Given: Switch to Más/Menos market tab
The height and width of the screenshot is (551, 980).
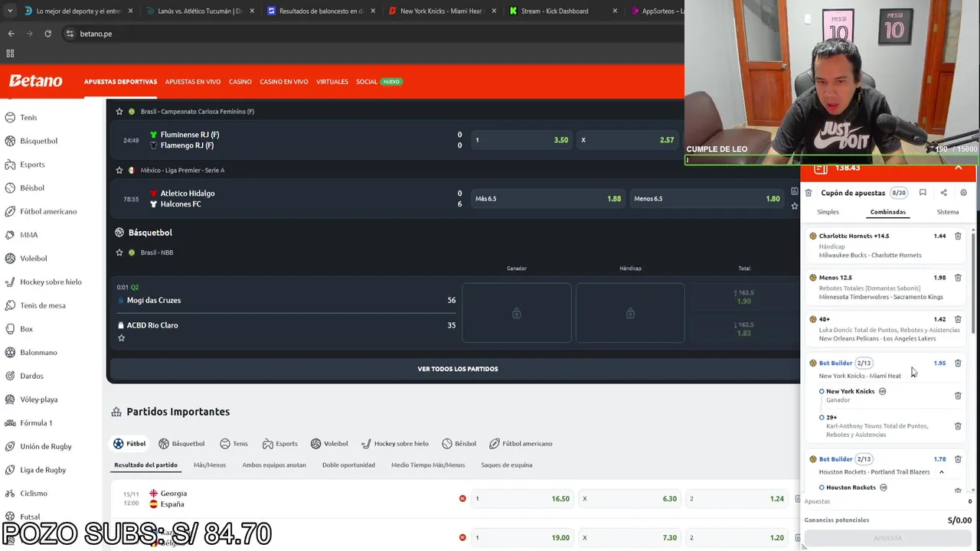Looking at the screenshot, I should point(210,465).
